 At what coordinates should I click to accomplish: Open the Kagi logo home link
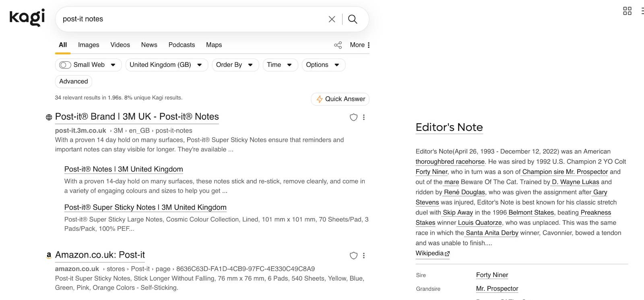pos(27,18)
